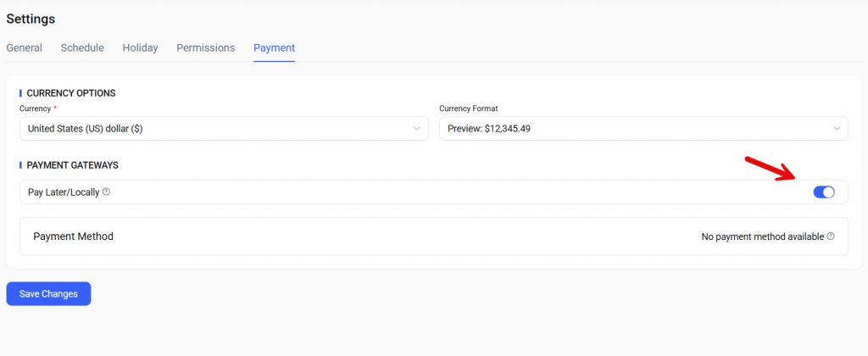Click the Currency Options section heading

[71, 93]
